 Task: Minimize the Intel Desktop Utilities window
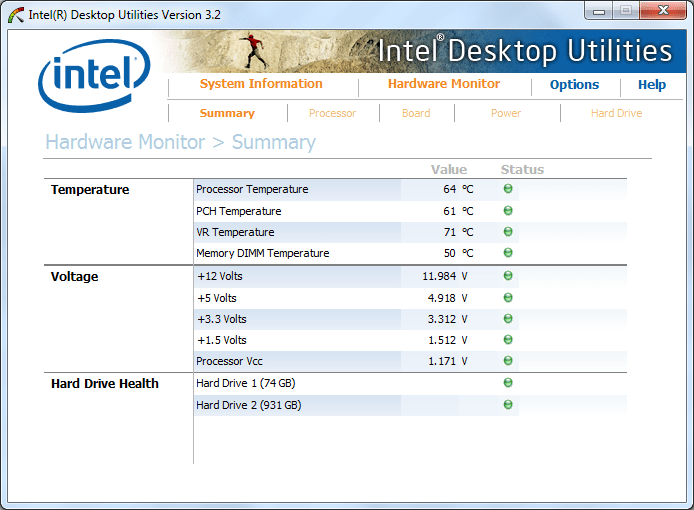coord(599,11)
